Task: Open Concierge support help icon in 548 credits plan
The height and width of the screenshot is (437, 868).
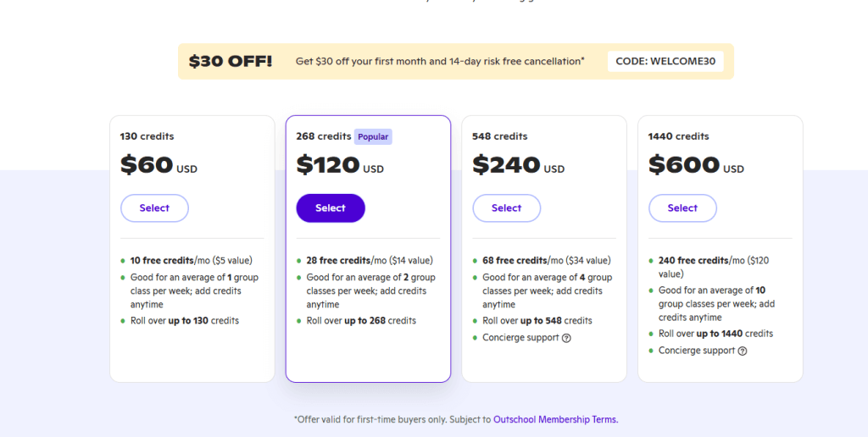Action: [x=566, y=338]
